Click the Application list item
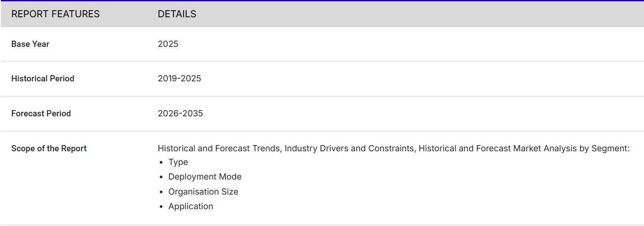 pos(191,207)
